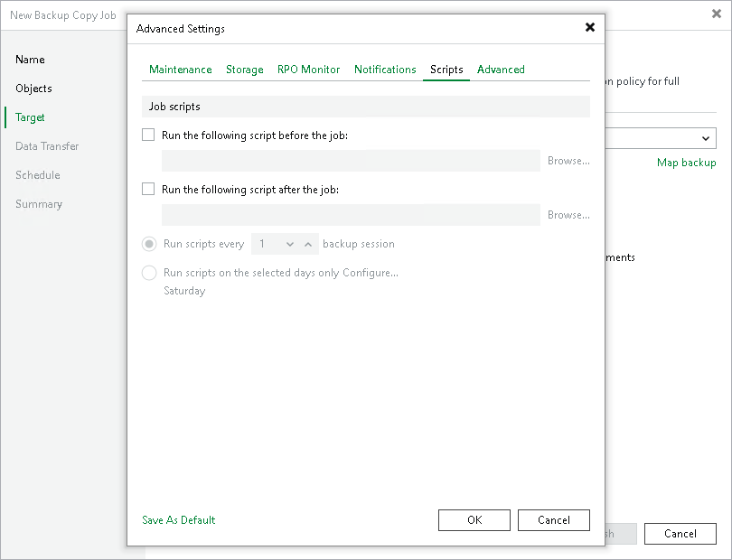Cancel the Advanced Settings dialog

[554, 520]
